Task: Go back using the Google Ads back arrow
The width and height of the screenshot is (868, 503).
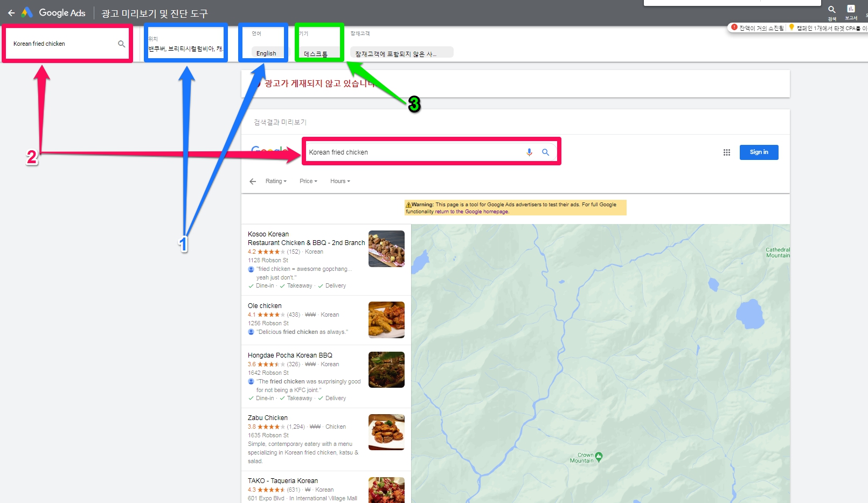Action: click(x=11, y=13)
